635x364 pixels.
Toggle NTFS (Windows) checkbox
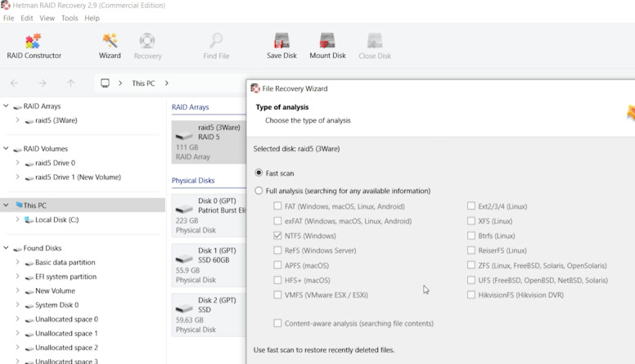(x=277, y=236)
